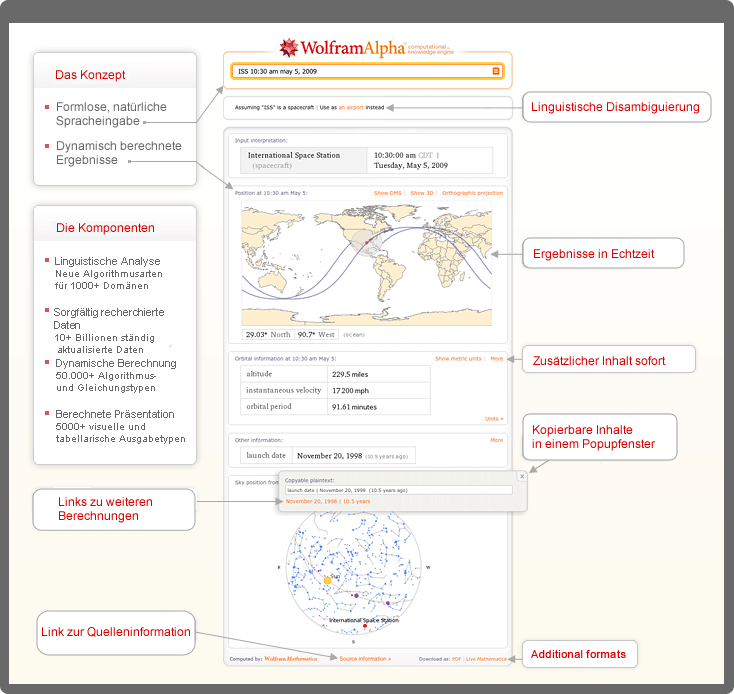Click the '90.7° West' longitude value
The height and width of the screenshot is (694, 734).
316,335
